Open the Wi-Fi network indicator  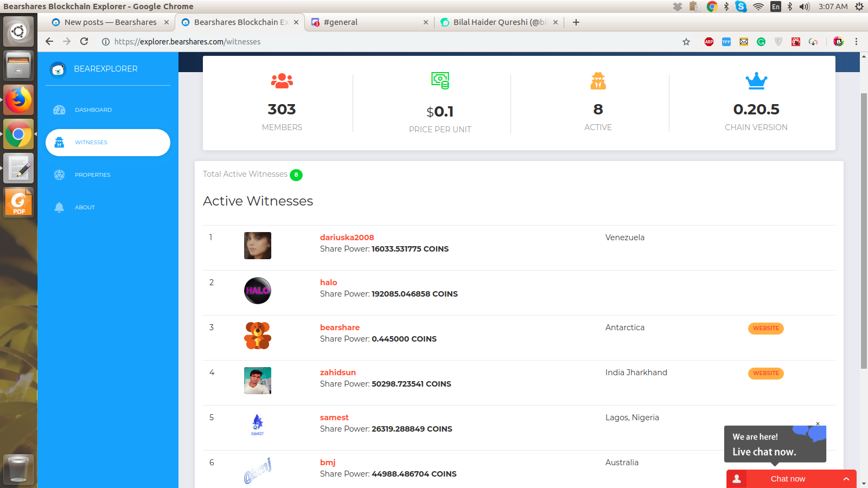(x=758, y=7)
